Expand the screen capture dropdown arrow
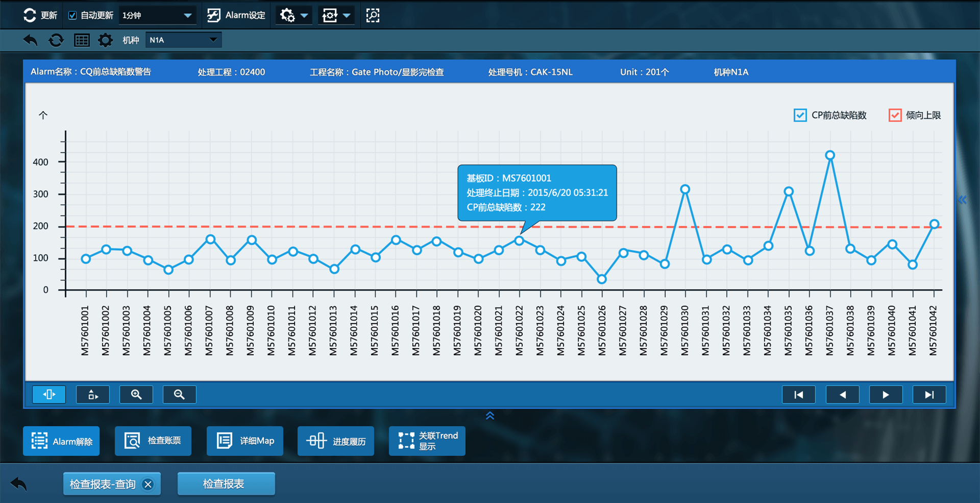 347,15
